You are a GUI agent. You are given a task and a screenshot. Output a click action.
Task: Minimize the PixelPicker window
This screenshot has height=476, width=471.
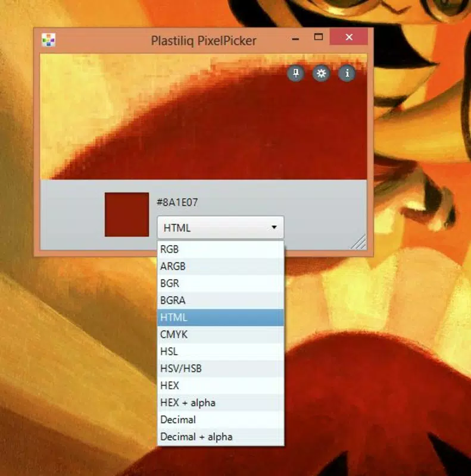click(295, 39)
